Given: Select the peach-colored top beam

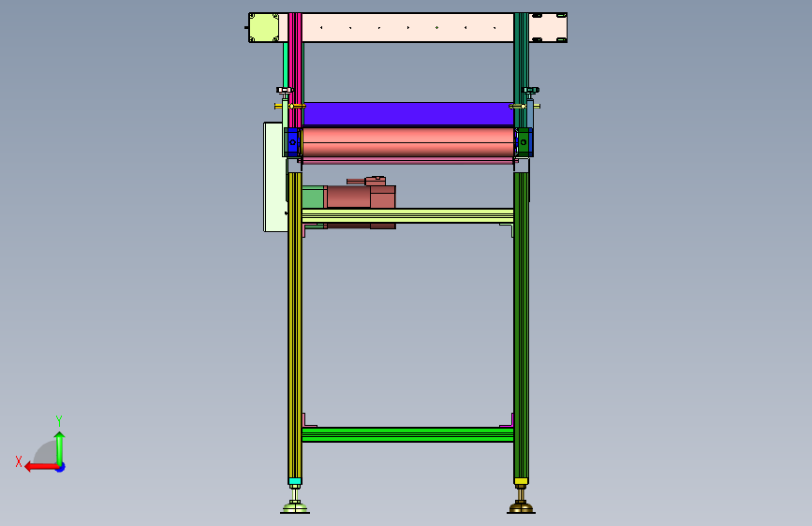Looking at the screenshot, I should click(407, 27).
